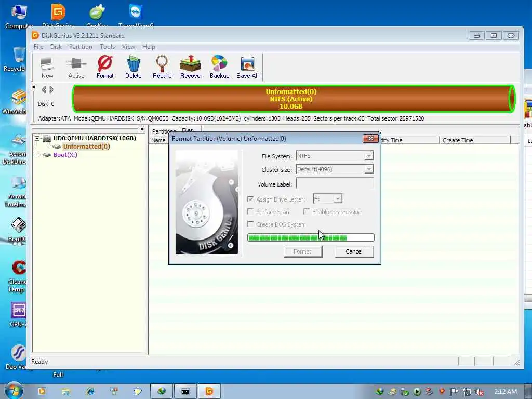Go to next disk arrow
Viewport: 532px width, 399px height.
point(51,89)
